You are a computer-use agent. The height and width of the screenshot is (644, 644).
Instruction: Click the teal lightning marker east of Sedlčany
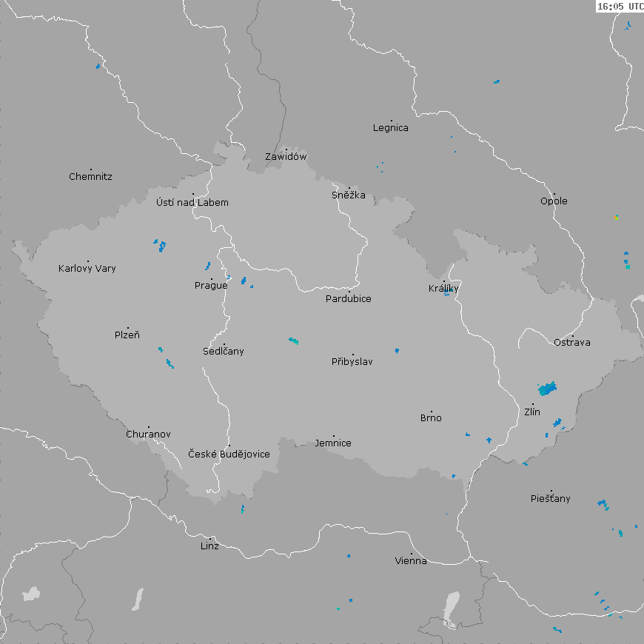pyautogui.click(x=294, y=341)
